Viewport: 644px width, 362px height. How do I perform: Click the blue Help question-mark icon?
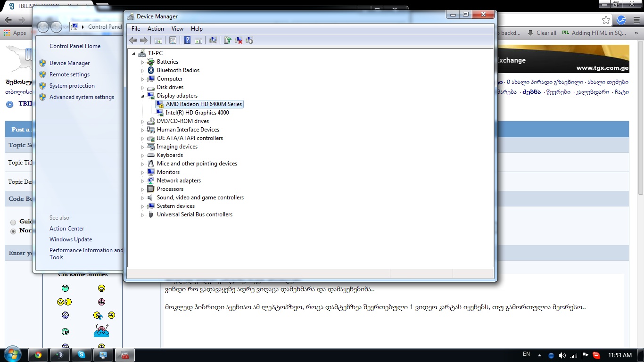(x=187, y=41)
